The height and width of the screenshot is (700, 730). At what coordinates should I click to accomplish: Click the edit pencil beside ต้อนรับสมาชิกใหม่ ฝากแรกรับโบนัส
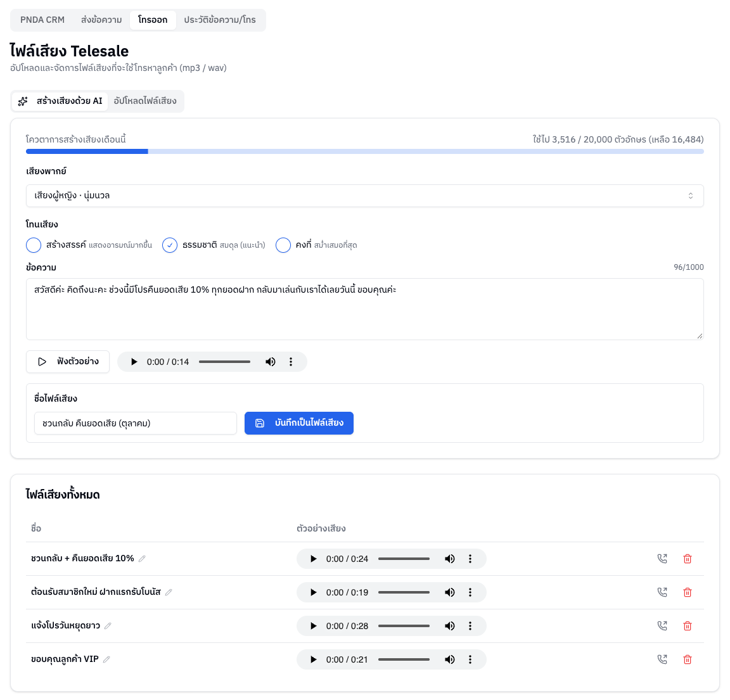coord(169,592)
